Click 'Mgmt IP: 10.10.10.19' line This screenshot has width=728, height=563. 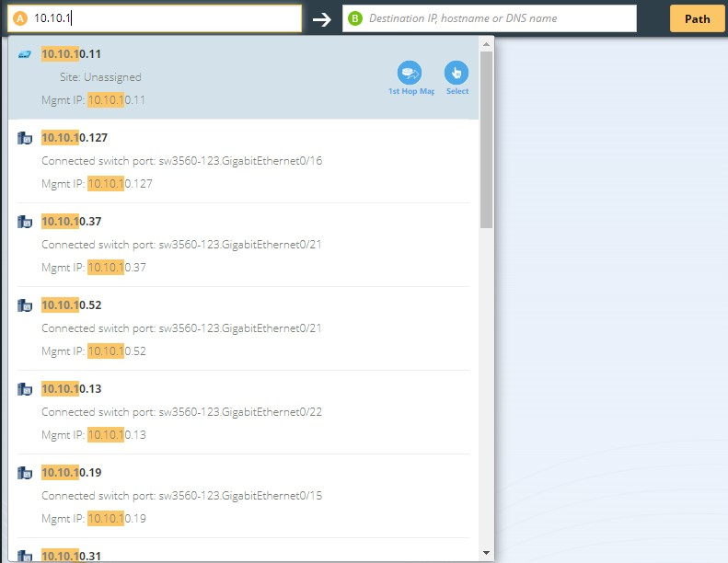[94, 518]
